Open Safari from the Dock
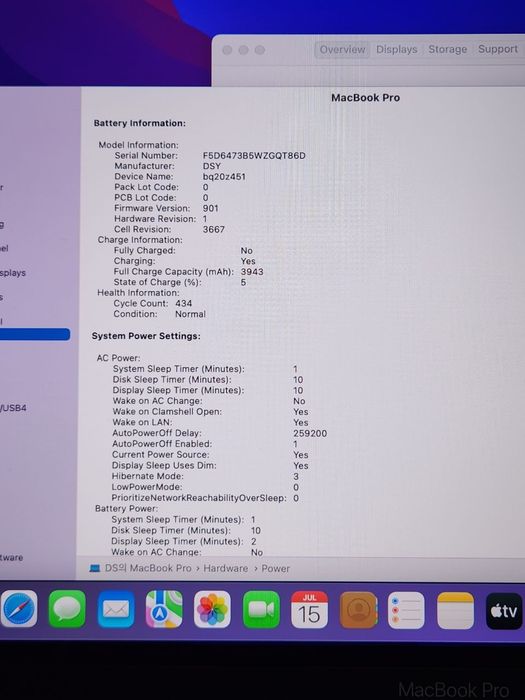This screenshot has width=525, height=700. [18, 609]
